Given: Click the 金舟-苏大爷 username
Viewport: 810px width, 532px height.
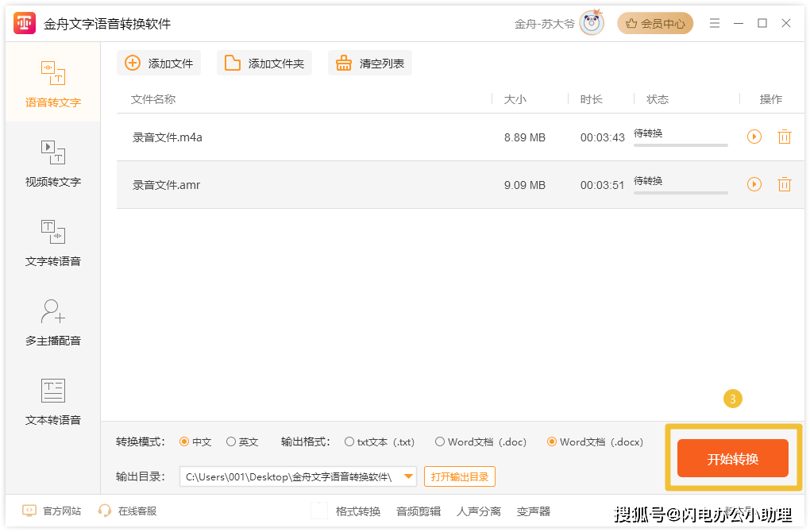Looking at the screenshot, I should click(x=545, y=24).
